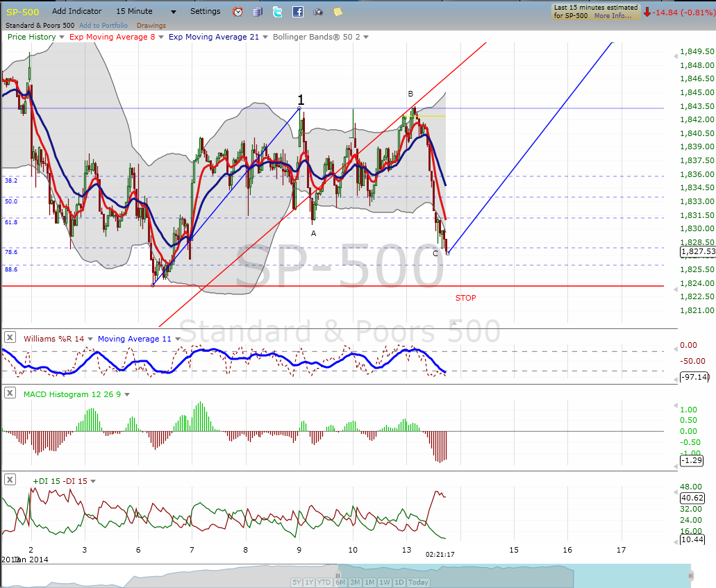This screenshot has height=588, width=716.
Task: Select the 1D time range button
Action: point(399,582)
